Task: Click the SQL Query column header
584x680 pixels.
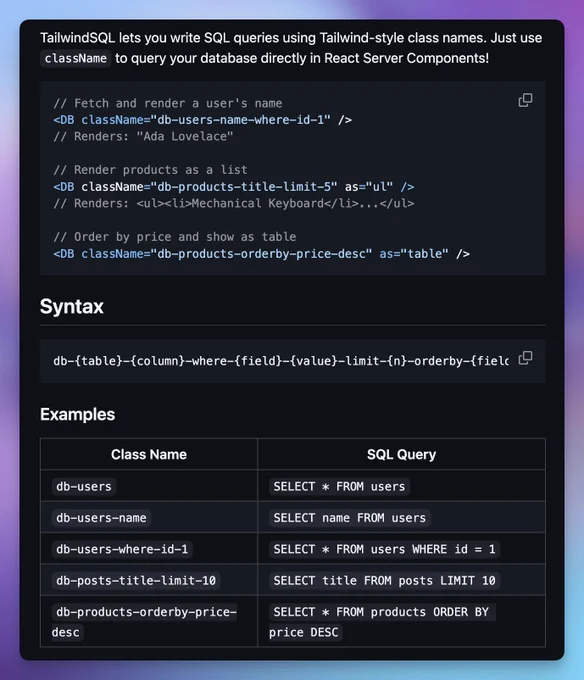Action: [401, 454]
